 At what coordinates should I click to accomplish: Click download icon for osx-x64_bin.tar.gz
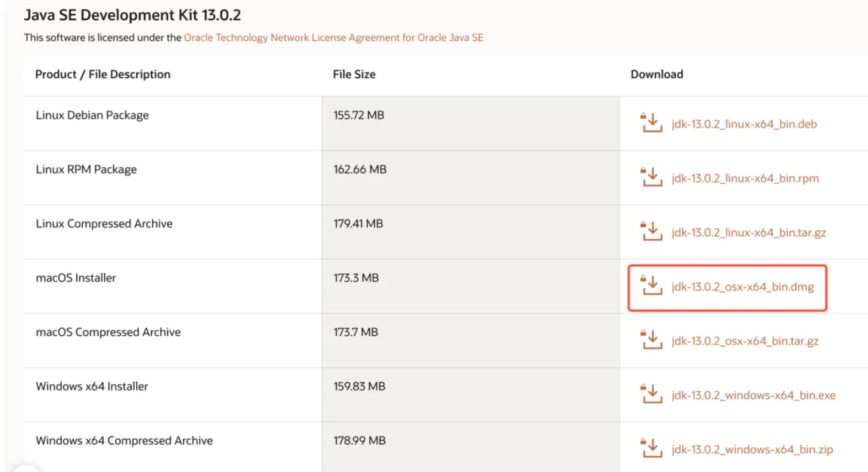[x=651, y=340]
